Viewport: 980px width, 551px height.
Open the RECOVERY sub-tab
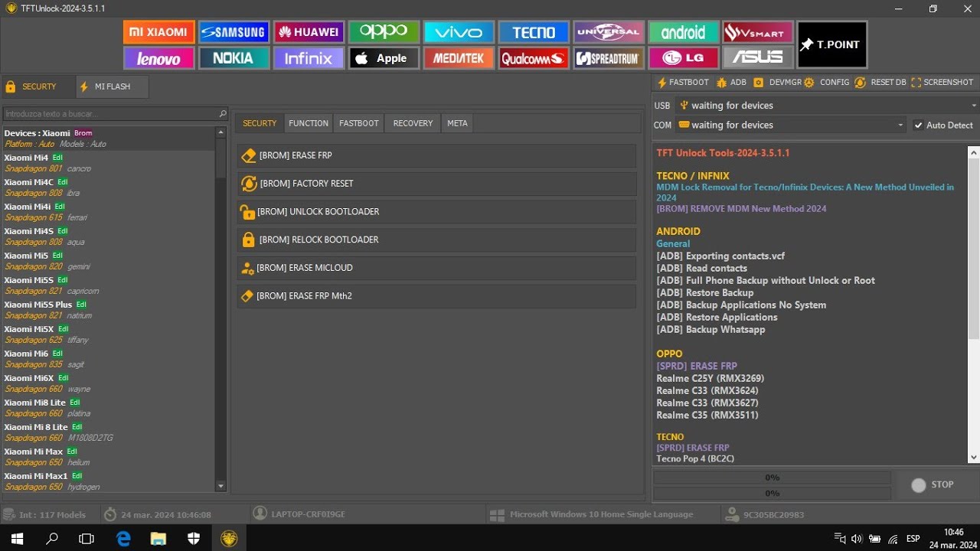click(413, 123)
